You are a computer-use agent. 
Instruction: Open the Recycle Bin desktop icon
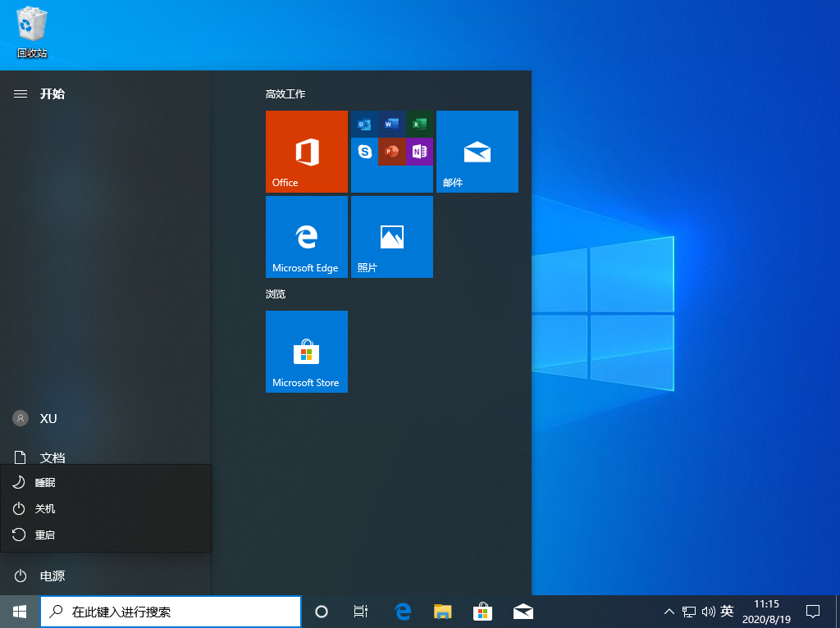pyautogui.click(x=32, y=33)
